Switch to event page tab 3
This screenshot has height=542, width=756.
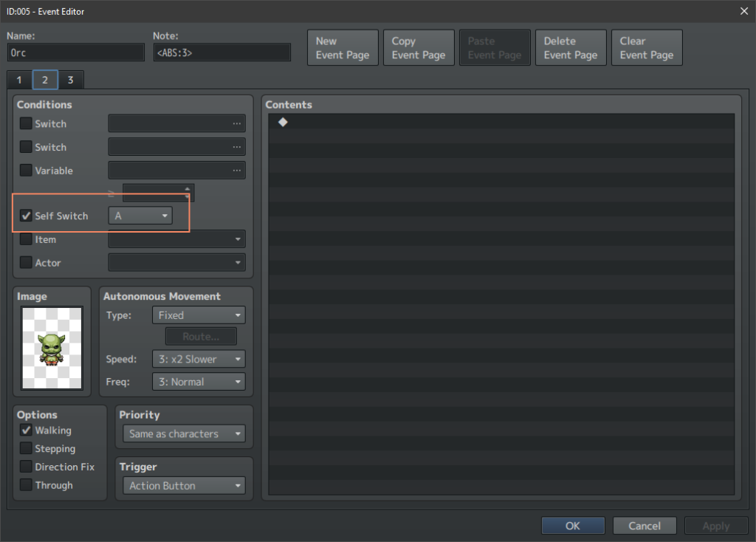[71, 80]
